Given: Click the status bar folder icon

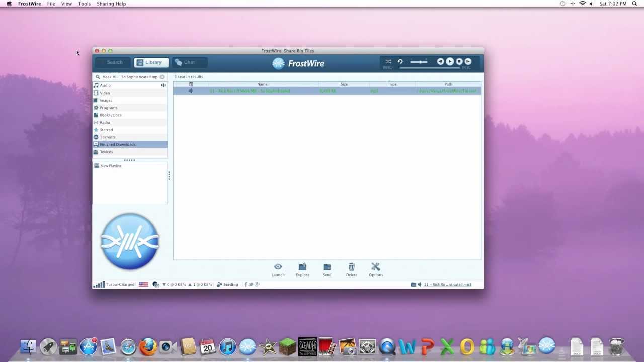Looking at the screenshot, I should pos(414,285).
